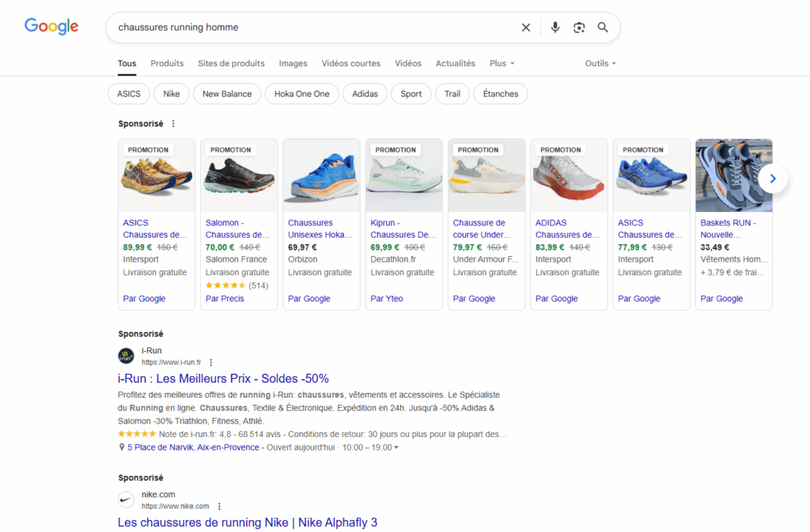
Task: Open the options dots beside top Sponsorisé label
Action: click(x=173, y=124)
